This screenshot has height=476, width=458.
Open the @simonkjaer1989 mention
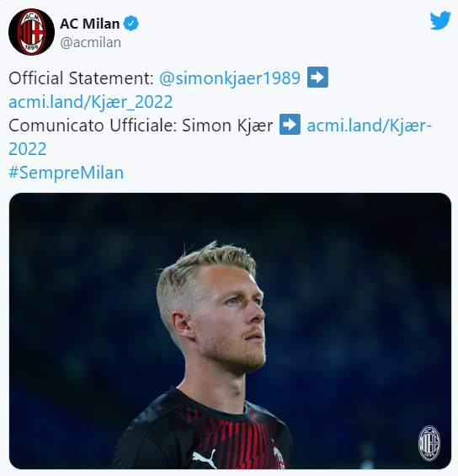tap(230, 78)
